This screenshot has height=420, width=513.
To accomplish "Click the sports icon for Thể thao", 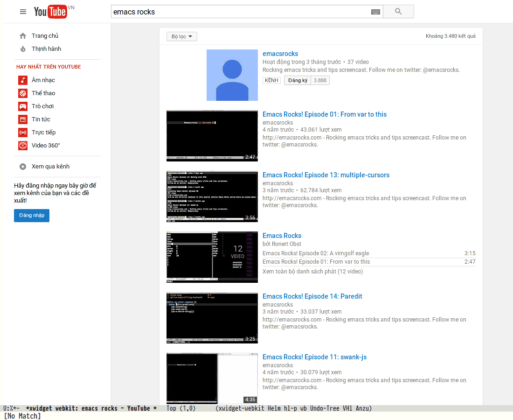I will (x=23, y=93).
